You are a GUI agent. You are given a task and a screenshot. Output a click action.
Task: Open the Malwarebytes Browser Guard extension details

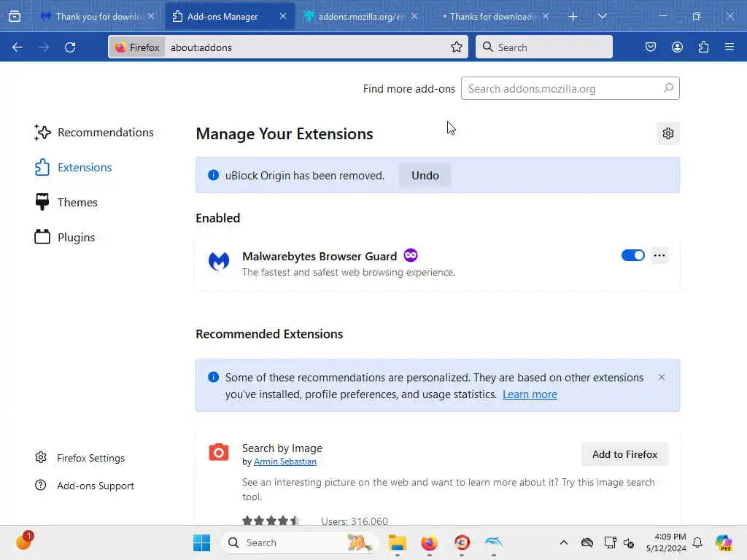pos(320,256)
